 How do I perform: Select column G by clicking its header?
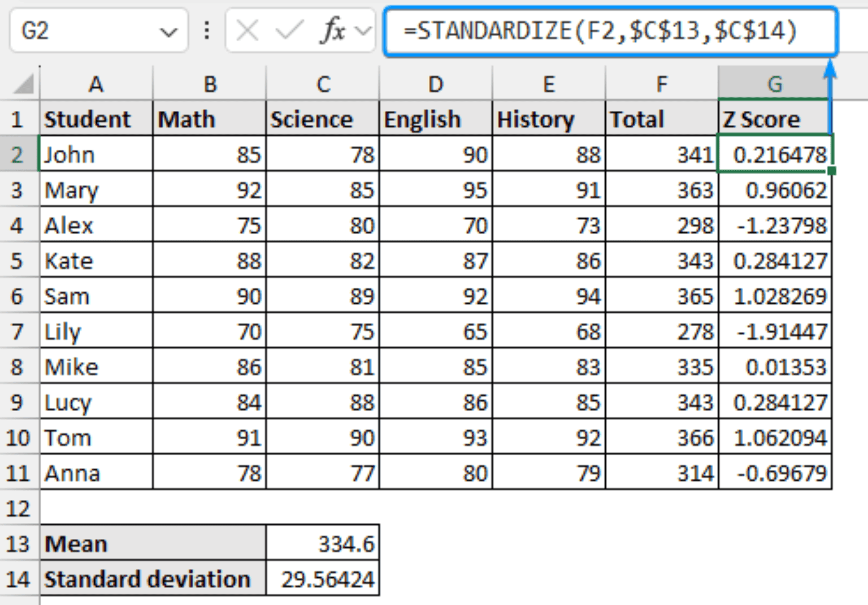pos(774,84)
